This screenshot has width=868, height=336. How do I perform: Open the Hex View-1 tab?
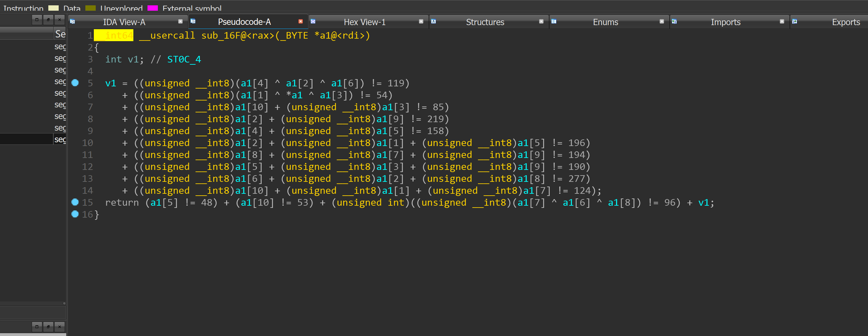point(365,22)
